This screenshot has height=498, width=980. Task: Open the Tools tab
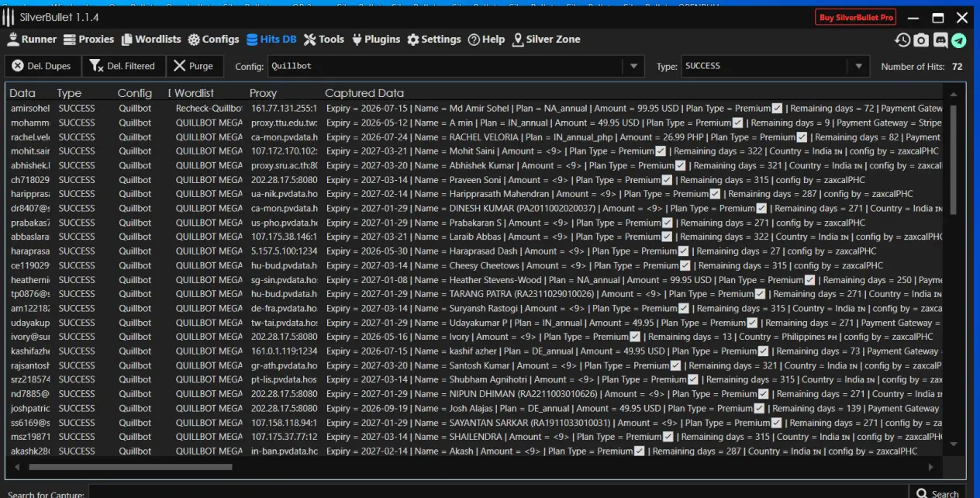324,39
